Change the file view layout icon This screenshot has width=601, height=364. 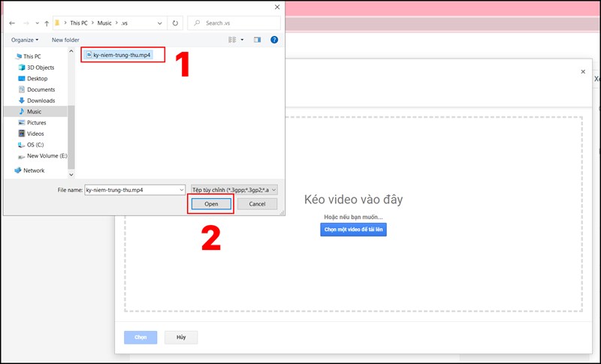tap(232, 40)
